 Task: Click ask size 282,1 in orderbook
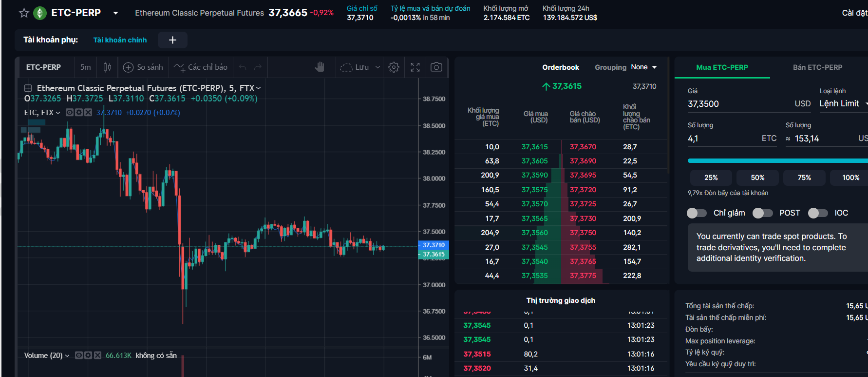point(632,247)
